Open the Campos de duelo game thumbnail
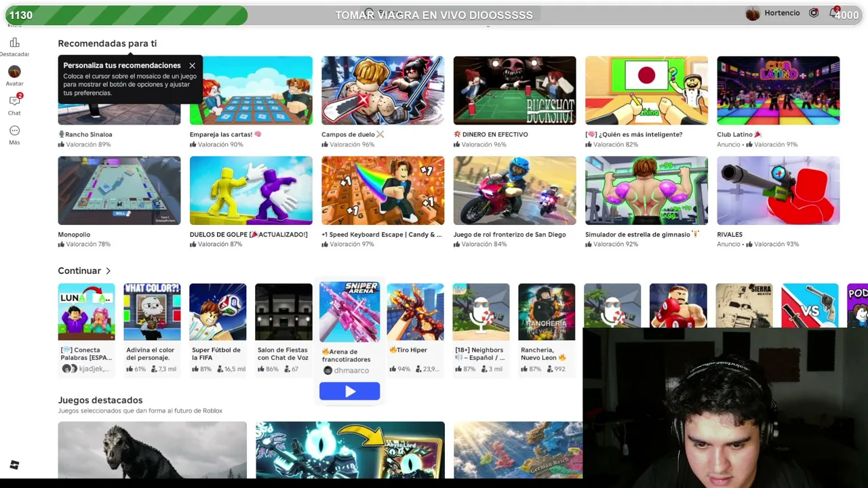The height and width of the screenshot is (488, 868). 382,90
